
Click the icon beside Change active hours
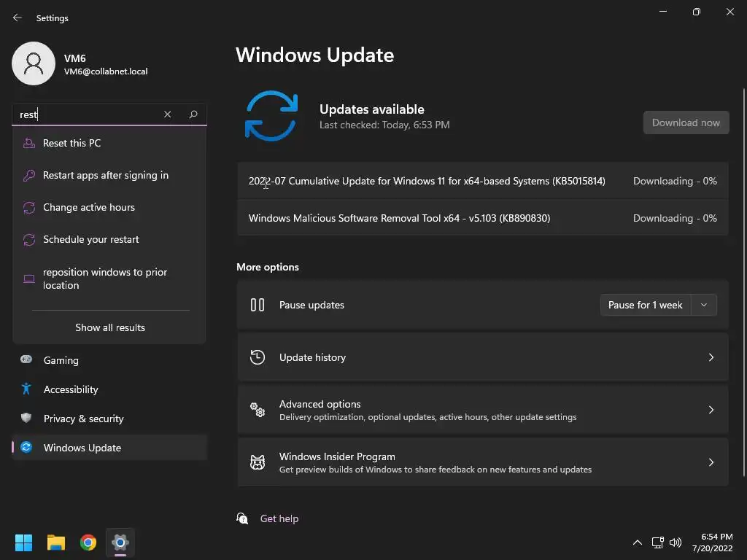(29, 208)
